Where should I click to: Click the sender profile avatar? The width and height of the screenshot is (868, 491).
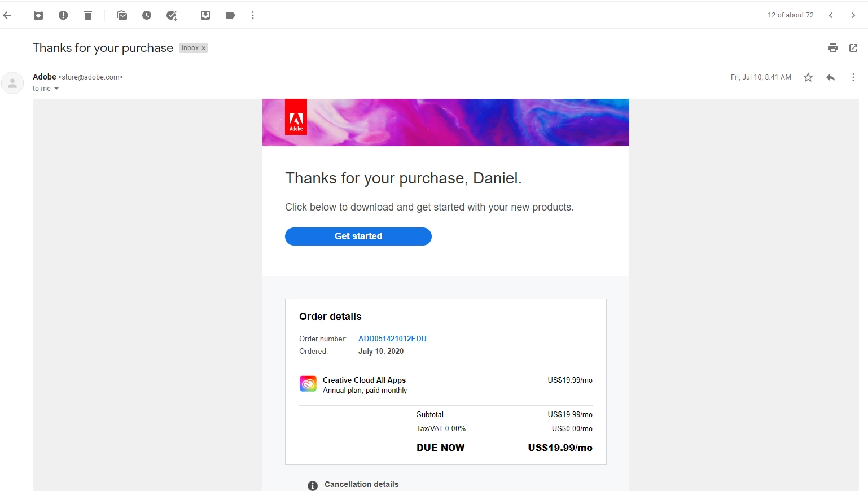point(12,83)
